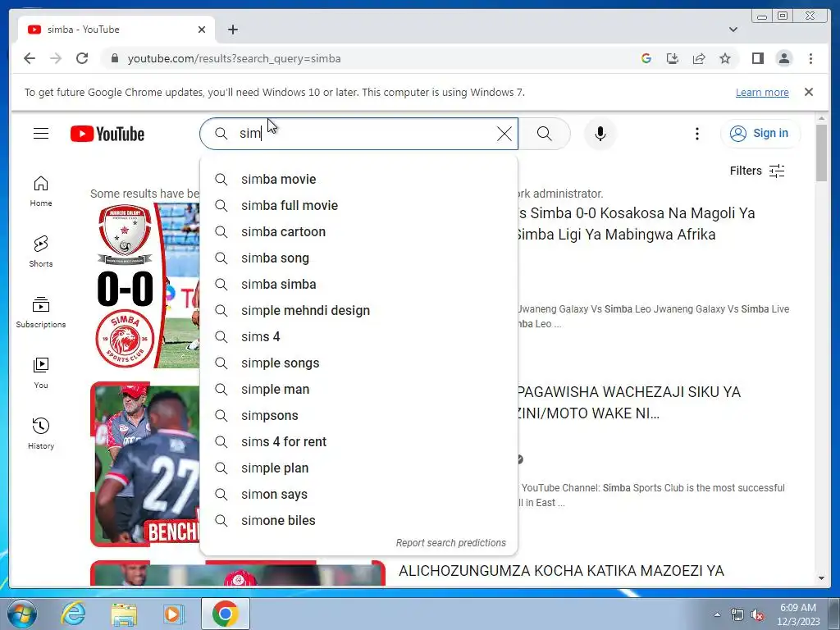
Task: Open File Explorer from taskbar
Action: click(124, 614)
